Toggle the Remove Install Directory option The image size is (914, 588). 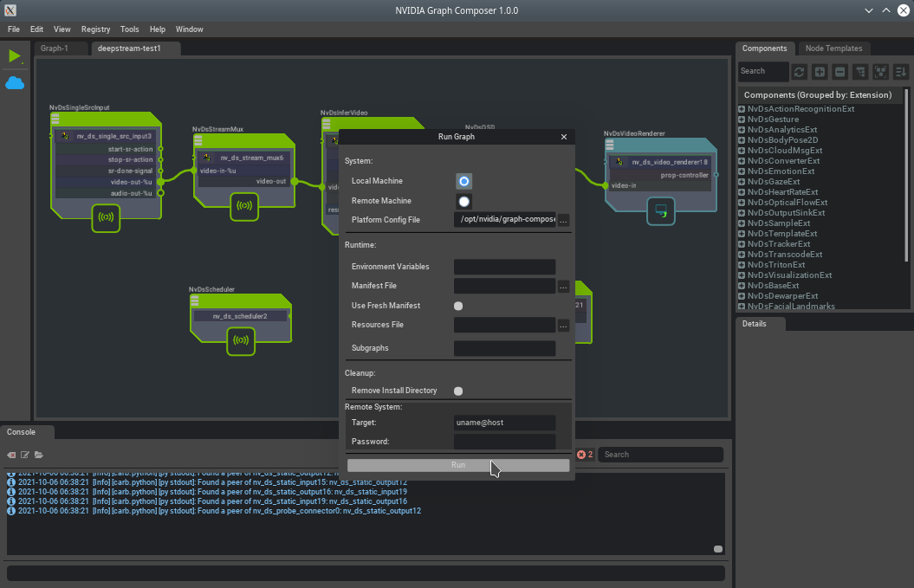pyautogui.click(x=458, y=391)
